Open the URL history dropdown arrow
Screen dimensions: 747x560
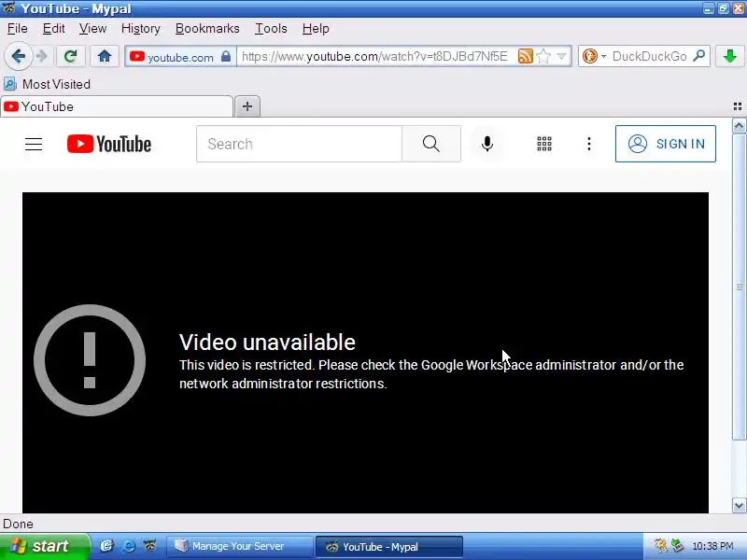562,56
